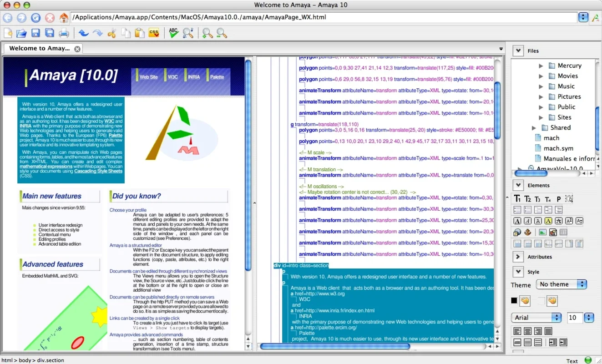Cut the selection with the scissors icon
This screenshot has height=364, width=602.
pyautogui.click(x=111, y=33)
